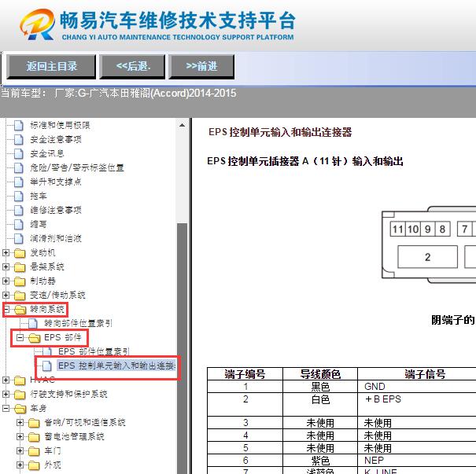Click pin 11 in connector diagram
The height and width of the screenshot is (474, 476).
point(397,229)
